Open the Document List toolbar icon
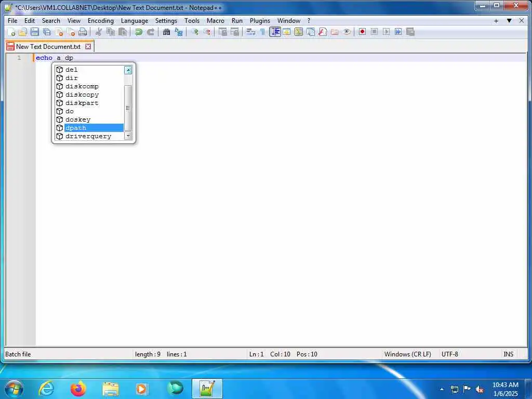Viewport: 532px width, 399px height. (311, 32)
